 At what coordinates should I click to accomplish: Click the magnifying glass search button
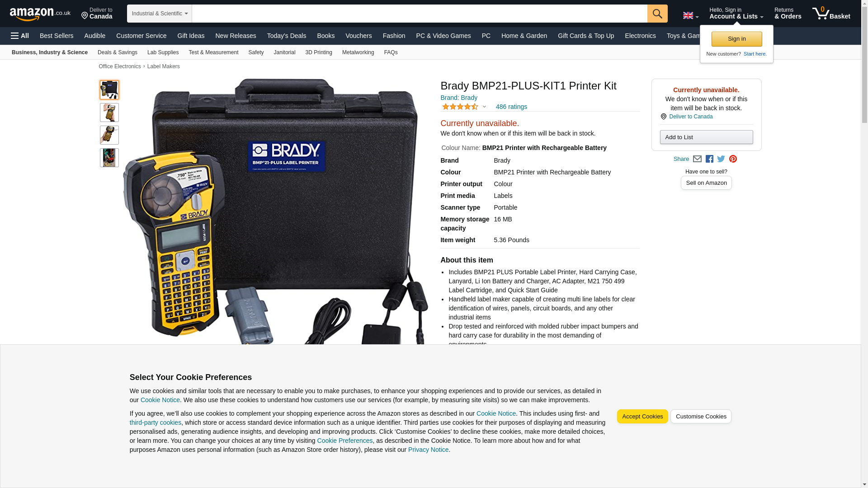click(x=657, y=14)
